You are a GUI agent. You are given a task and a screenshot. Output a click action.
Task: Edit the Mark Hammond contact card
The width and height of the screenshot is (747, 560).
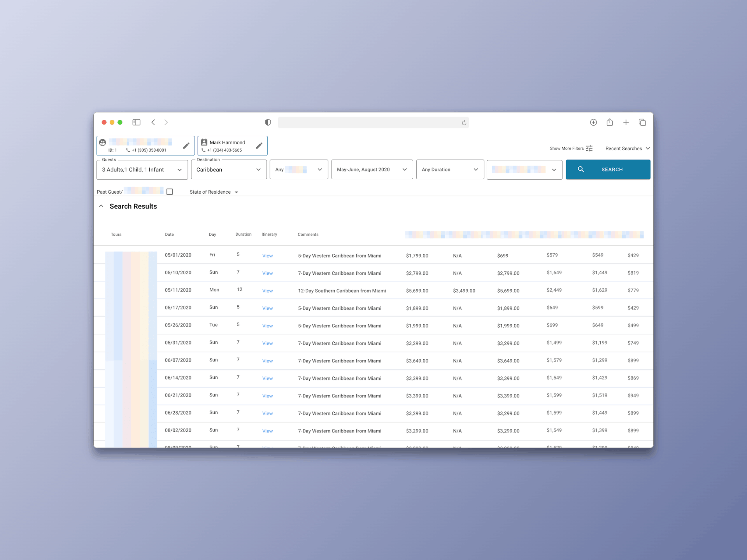click(x=259, y=145)
